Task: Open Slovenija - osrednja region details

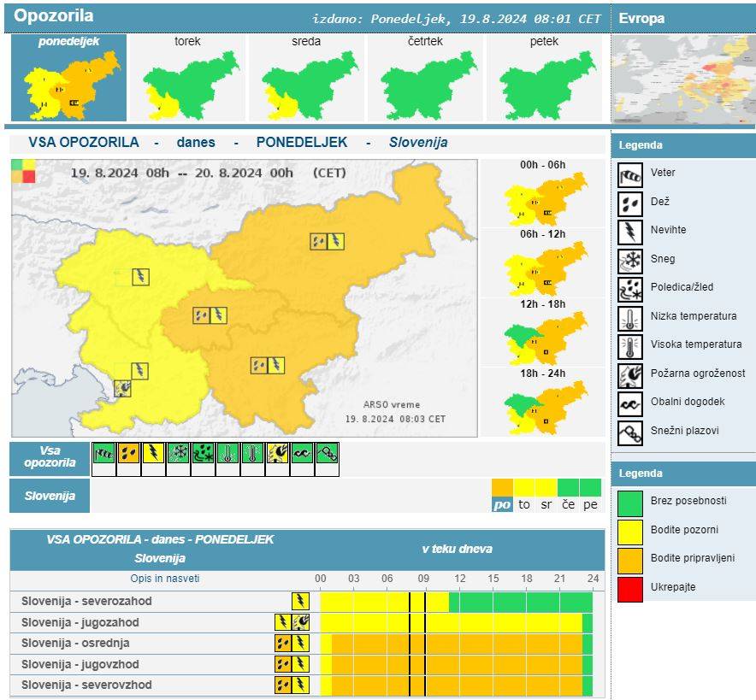Action: pos(76,643)
